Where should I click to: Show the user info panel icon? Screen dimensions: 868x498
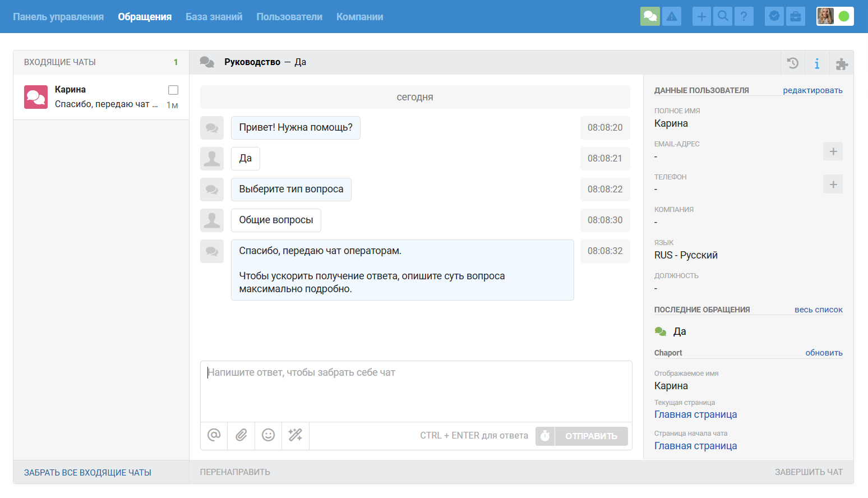click(x=817, y=63)
